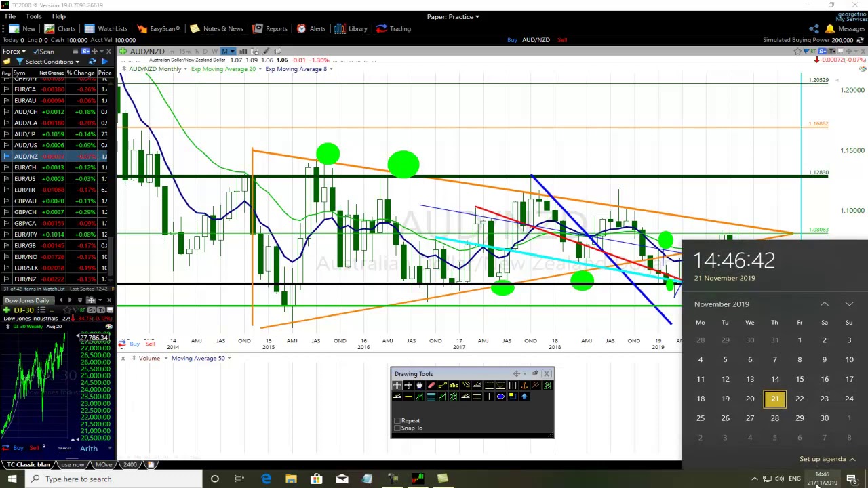Click Sell below the AUD/NZD chart
Viewport: 868px width, 488px height.
click(x=150, y=344)
